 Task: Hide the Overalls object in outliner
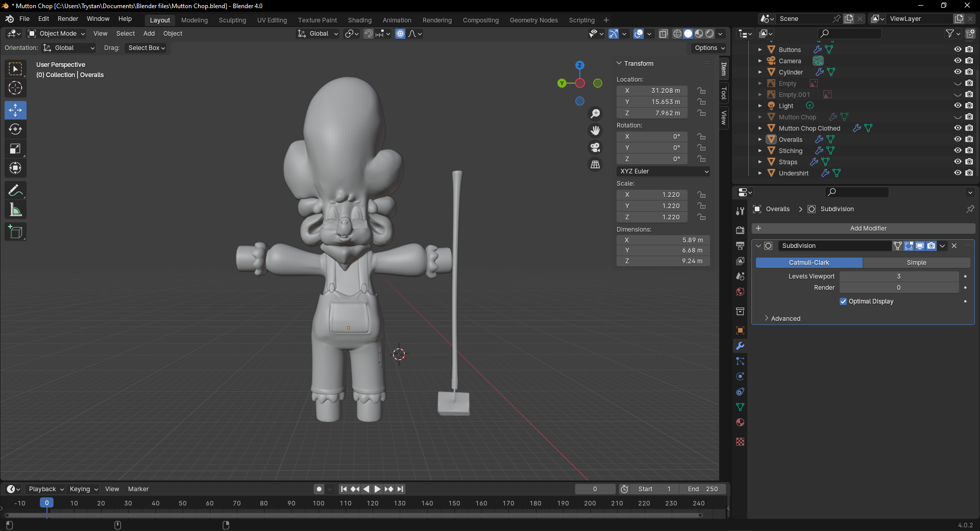pos(958,139)
